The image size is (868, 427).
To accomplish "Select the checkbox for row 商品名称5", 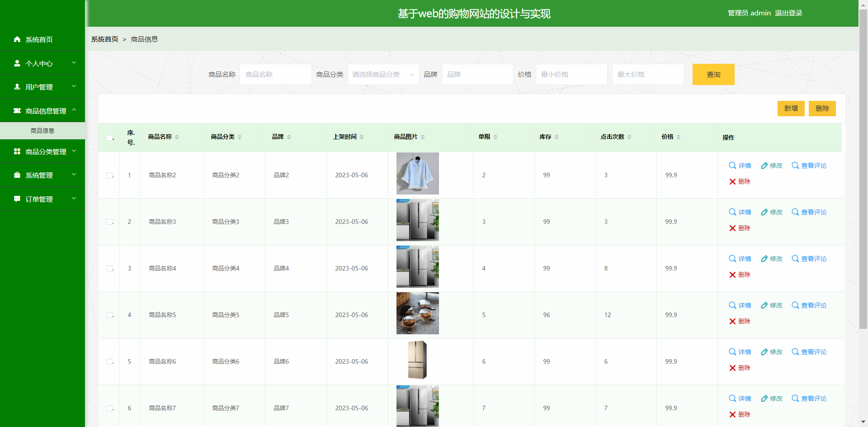I will click(109, 315).
